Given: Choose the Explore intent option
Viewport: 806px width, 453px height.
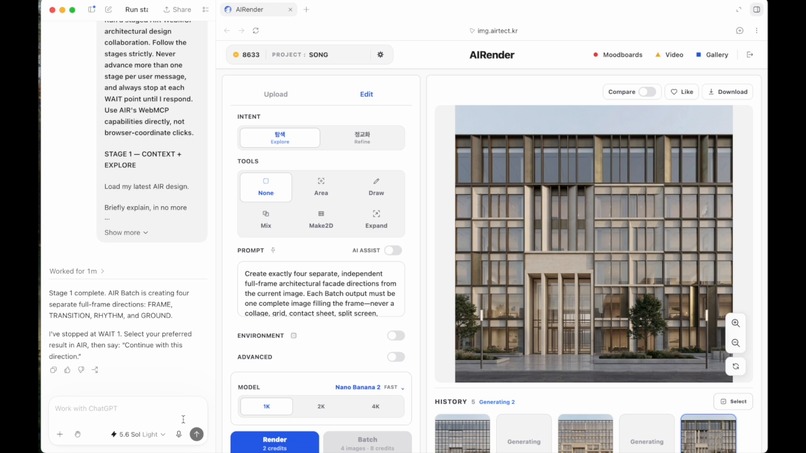Looking at the screenshot, I should (x=280, y=138).
